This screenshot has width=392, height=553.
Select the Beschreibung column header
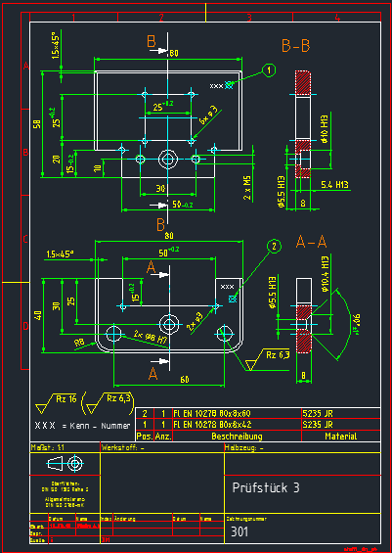pos(237,437)
